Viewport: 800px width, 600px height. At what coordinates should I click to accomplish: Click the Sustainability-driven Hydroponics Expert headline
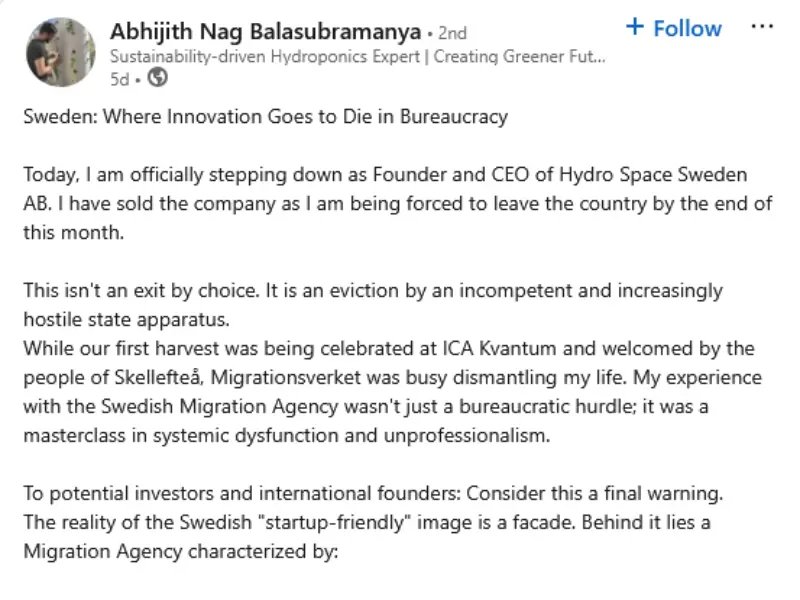click(x=357, y=56)
